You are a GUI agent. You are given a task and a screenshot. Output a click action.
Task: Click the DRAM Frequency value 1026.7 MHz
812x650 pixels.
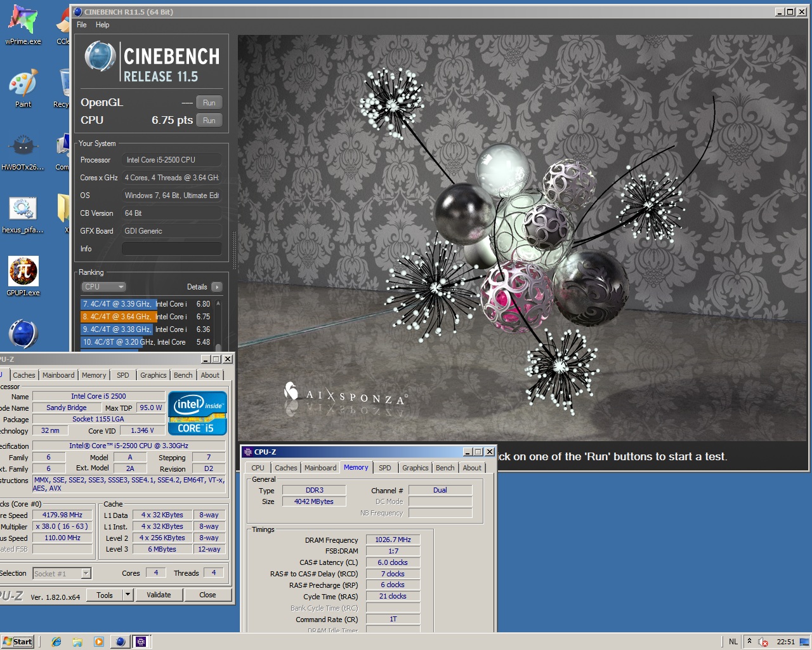[x=393, y=540]
